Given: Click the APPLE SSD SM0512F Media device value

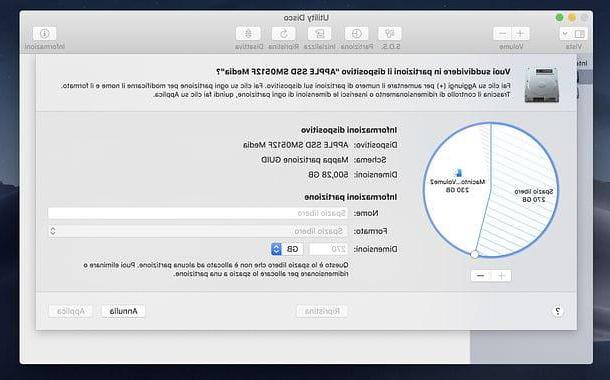Looking at the screenshot, I should [x=296, y=145].
